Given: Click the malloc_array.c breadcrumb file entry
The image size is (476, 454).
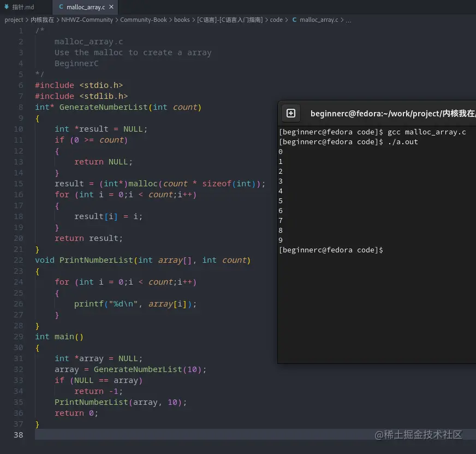Looking at the screenshot, I should coord(319,20).
